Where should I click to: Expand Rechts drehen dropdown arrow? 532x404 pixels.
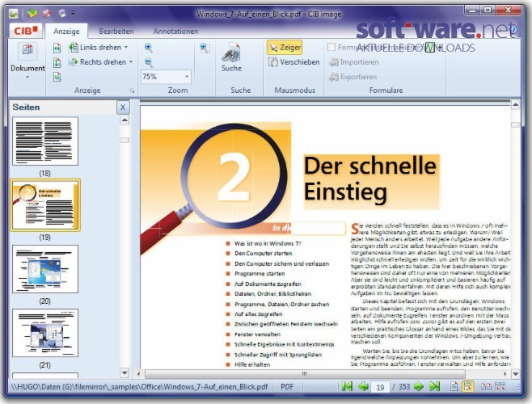[131, 62]
